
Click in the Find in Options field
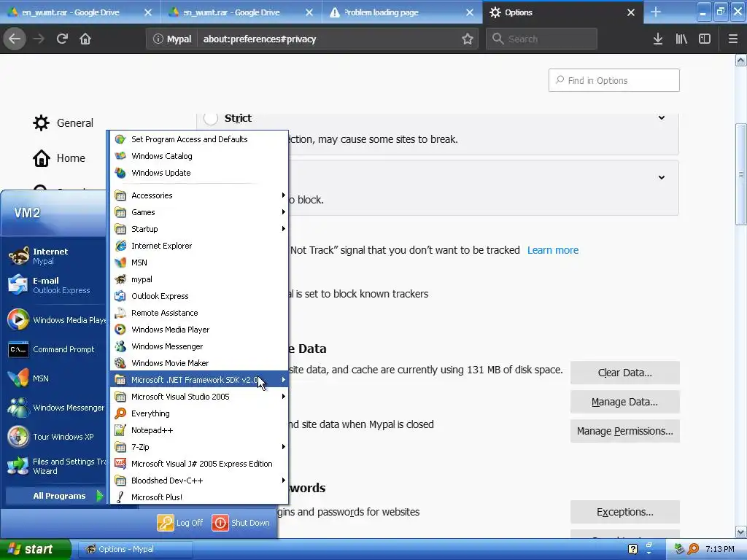click(x=614, y=80)
